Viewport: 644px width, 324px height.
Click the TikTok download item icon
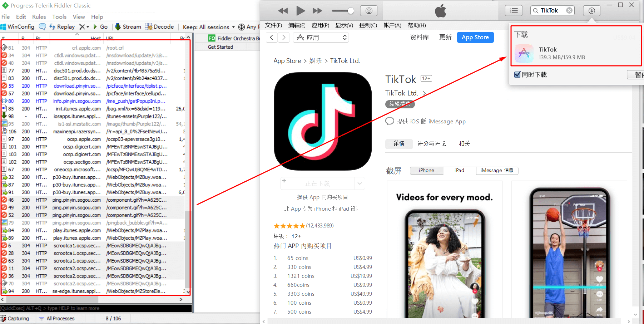[x=524, y=53]
